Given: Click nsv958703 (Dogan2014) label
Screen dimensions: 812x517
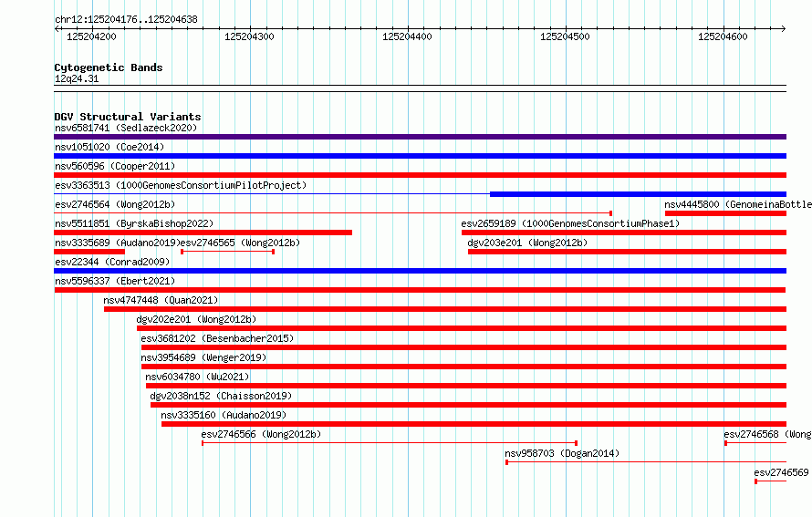Looking at the screenshot, I should (562, 453).
